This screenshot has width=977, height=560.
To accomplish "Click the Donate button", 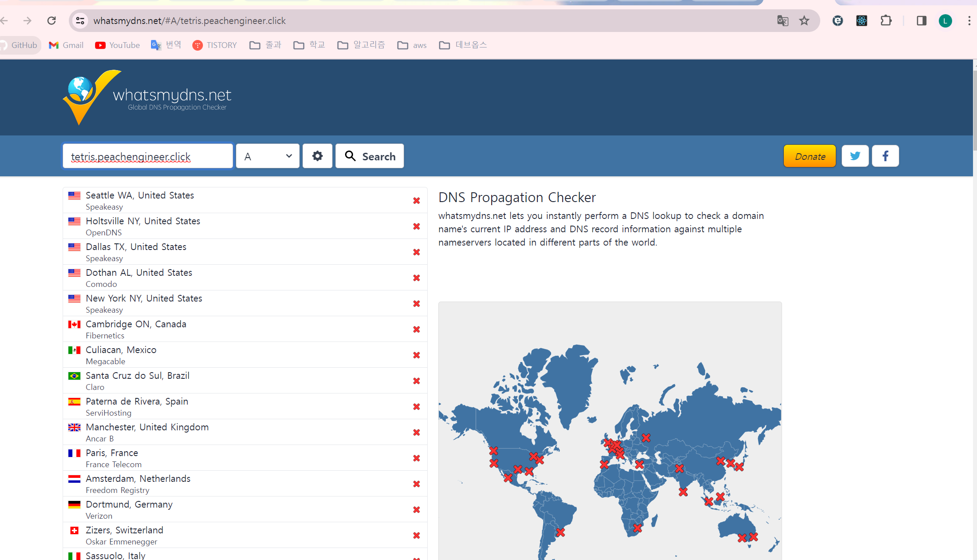I will [x=809, y=156].
